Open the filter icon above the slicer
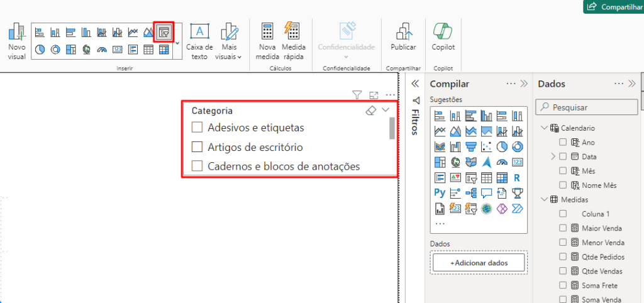The height and width of the screenshot is (303, 644). click(x=357, y=95)
